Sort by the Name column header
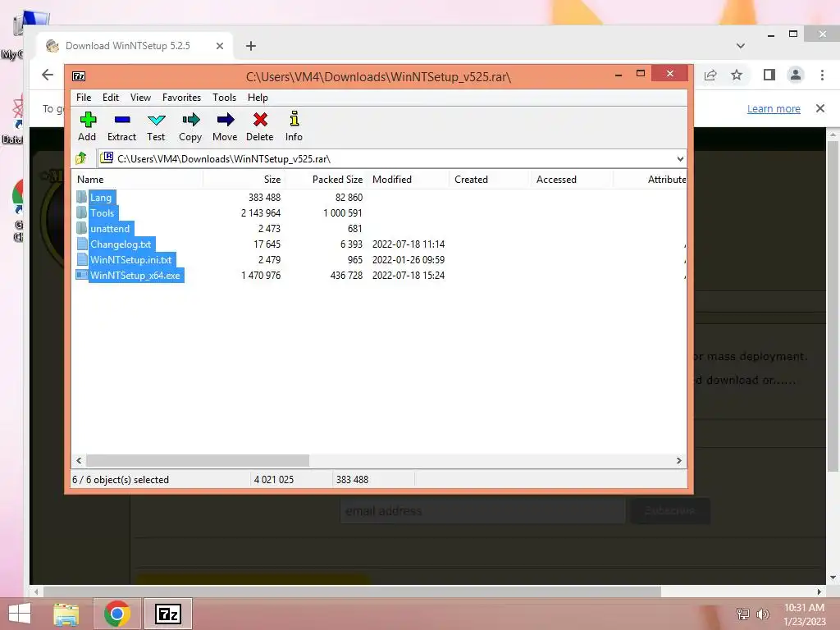Screen dimensions: 840x630 [137, 180]
